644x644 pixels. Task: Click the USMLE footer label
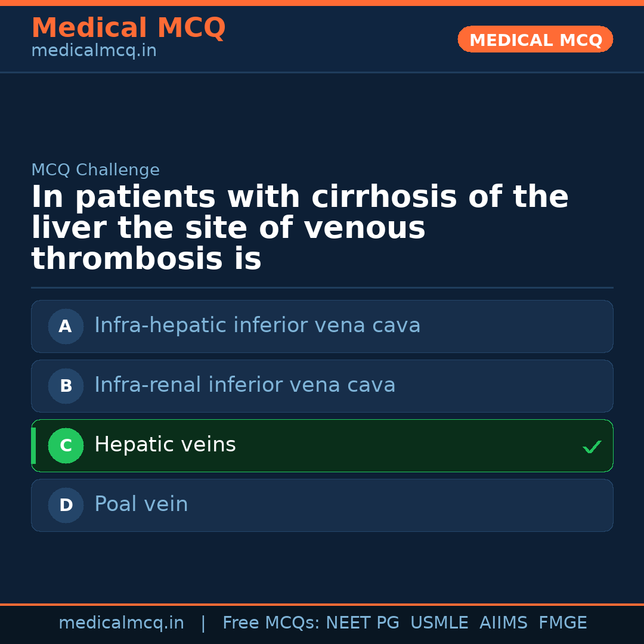439,623
